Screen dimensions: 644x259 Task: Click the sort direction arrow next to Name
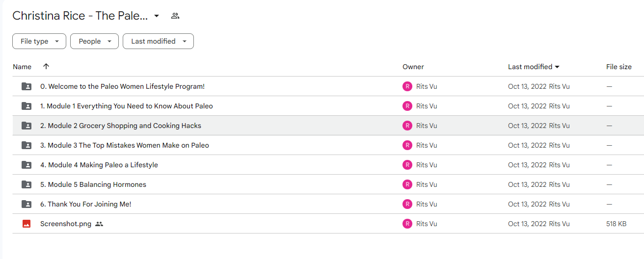point(46,66)
